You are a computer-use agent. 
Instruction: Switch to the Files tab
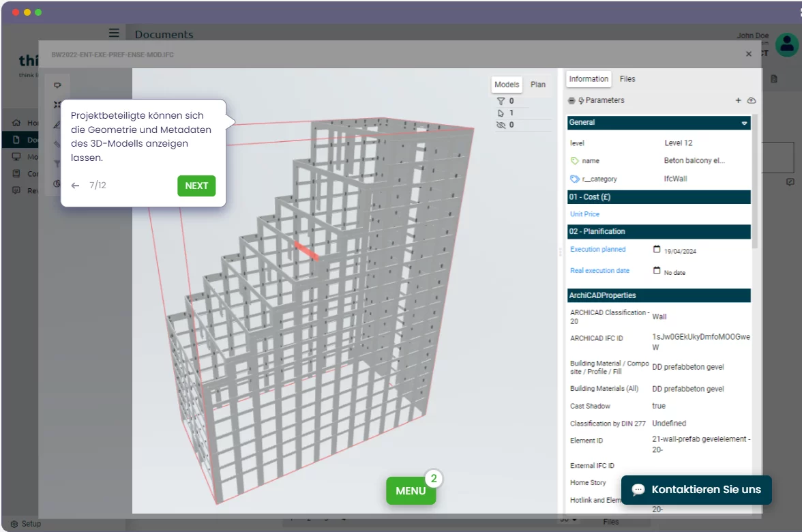tap(627, 79)
